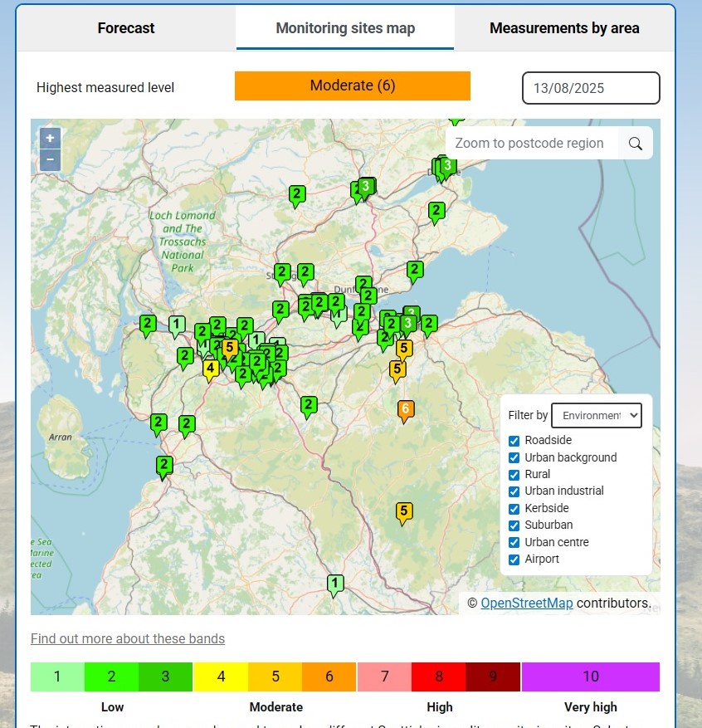
Task: Uncheck the Roadside site filter
Action: click(514, 440)
